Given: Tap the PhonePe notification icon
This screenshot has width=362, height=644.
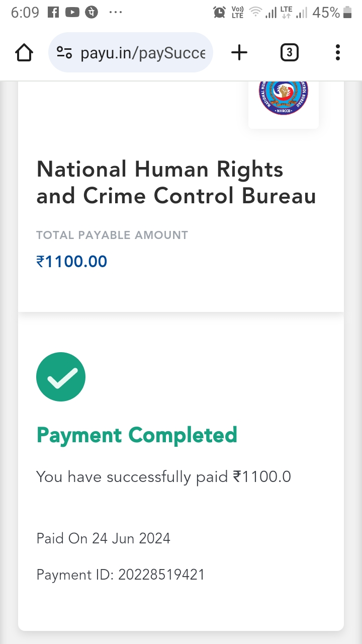Looking at the screenshot, I should tap(91, 13).
